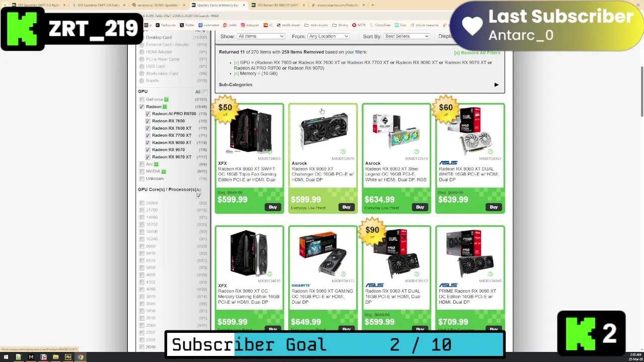
Task: Click the Gigabyte Gaming OC box image
Action: 323,254
